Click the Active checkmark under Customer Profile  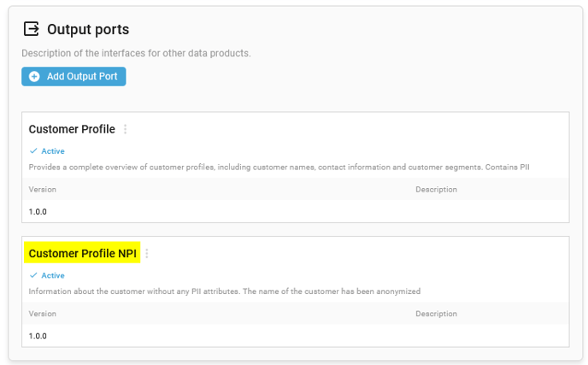[33, 150]
